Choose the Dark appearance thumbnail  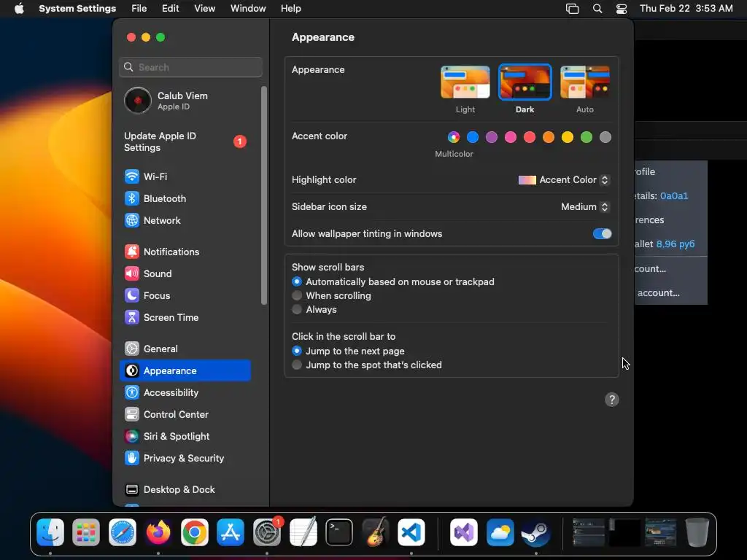click(525, 82)
